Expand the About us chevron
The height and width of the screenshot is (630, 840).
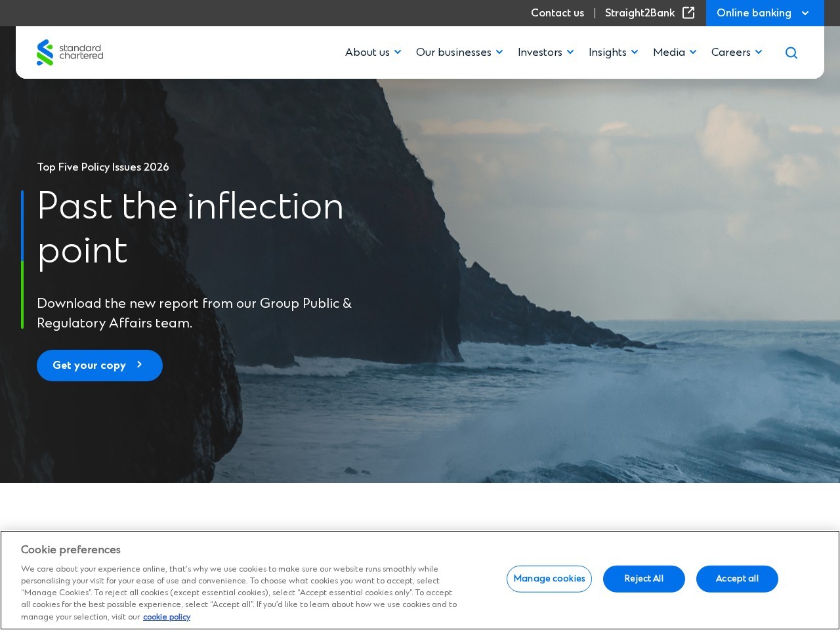(x=398, y=52)
